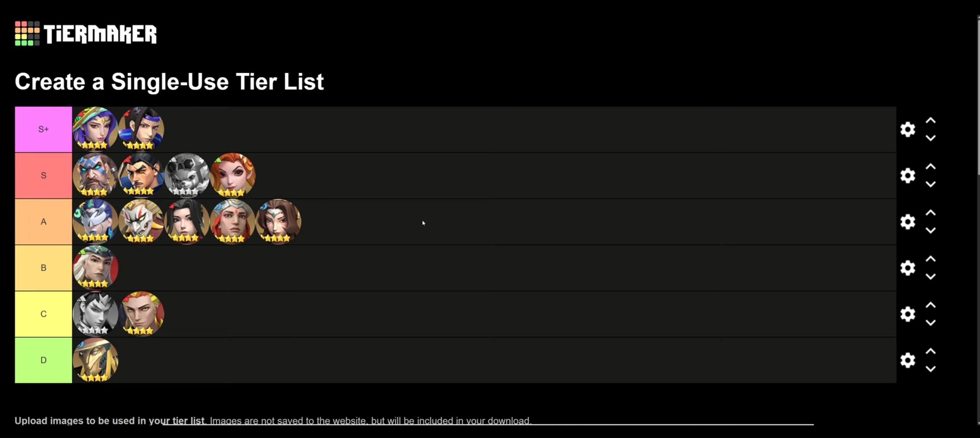
Task: Click the page vertical scrollbar
Action: (x=978, y=95)
